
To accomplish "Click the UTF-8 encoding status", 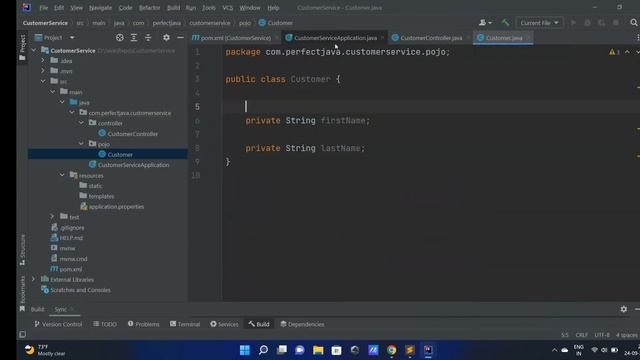I will point(602,335).
